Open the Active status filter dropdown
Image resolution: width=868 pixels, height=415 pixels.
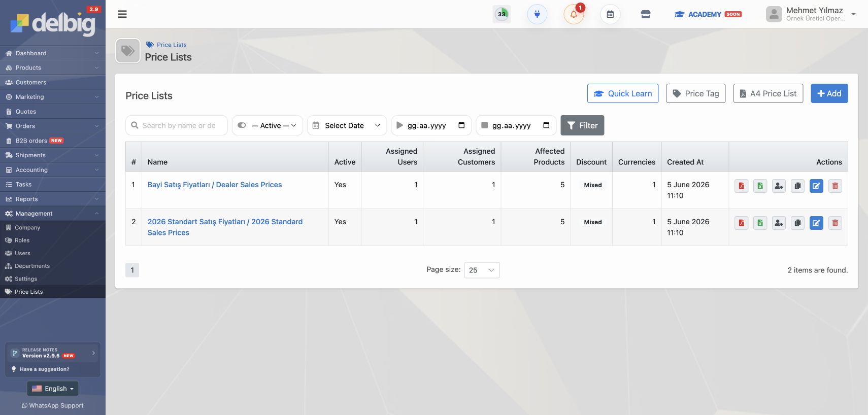coord(268,125)
